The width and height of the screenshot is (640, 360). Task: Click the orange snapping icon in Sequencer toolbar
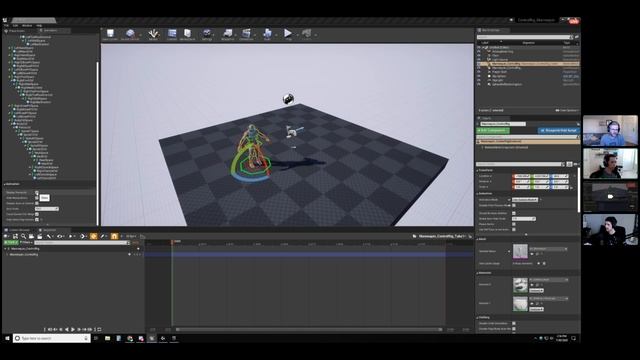point(114,236)
